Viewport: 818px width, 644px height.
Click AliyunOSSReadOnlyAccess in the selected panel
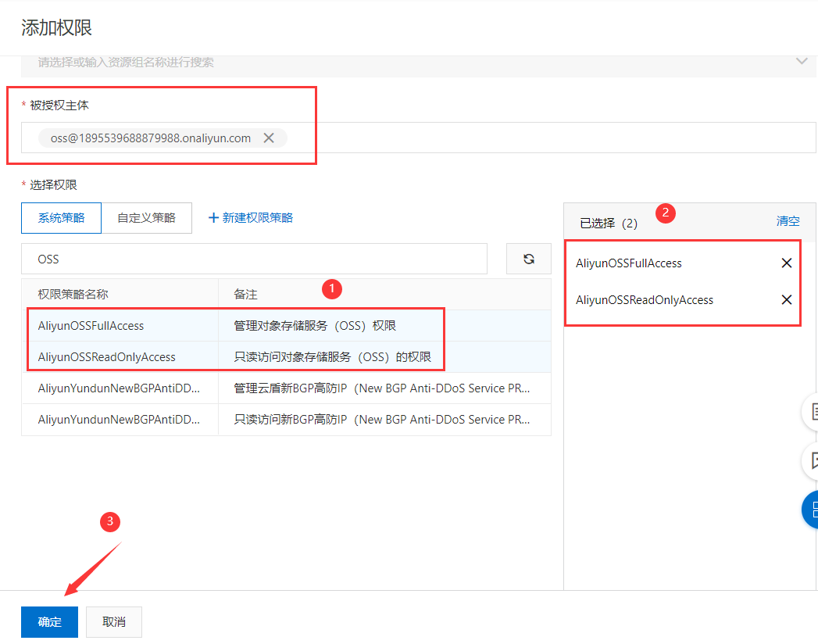click(645, 299)
